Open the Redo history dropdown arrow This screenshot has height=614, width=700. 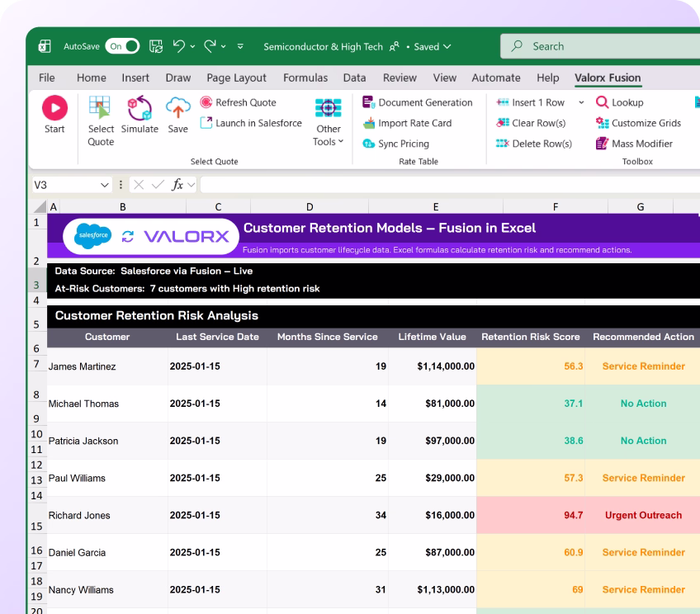point(223,46)
